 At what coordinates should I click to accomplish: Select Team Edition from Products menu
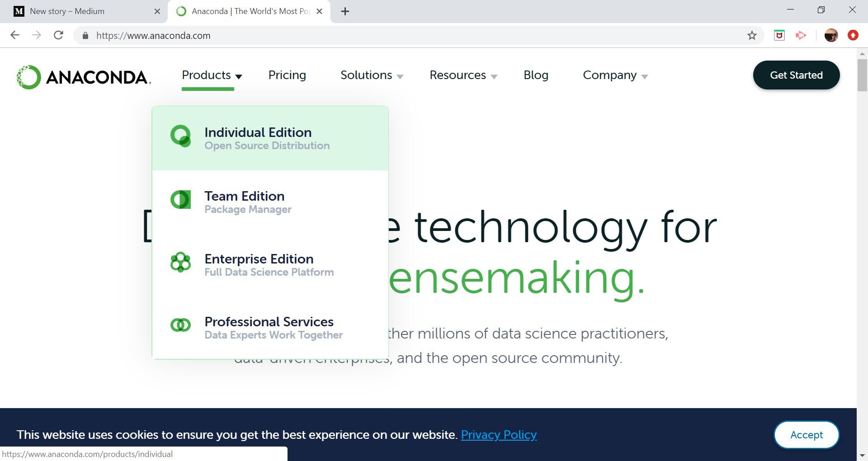[x=270, y=202]
